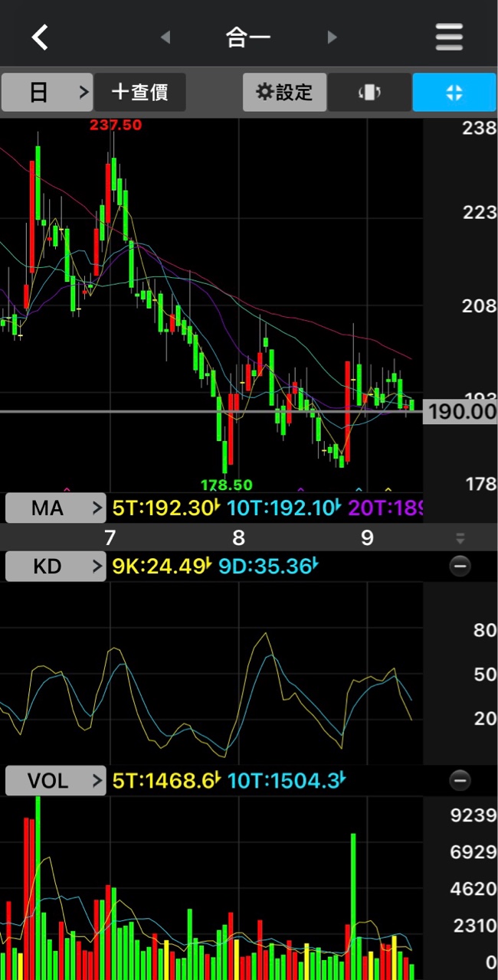Go to previous stock with left triangle
498x980 pixels.
pos(165,37)
